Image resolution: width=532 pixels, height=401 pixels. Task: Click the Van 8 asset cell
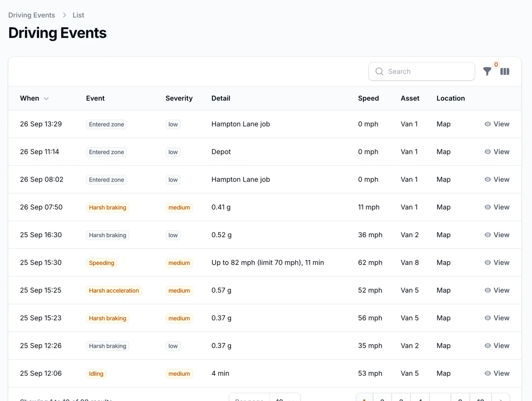(410, 263)
